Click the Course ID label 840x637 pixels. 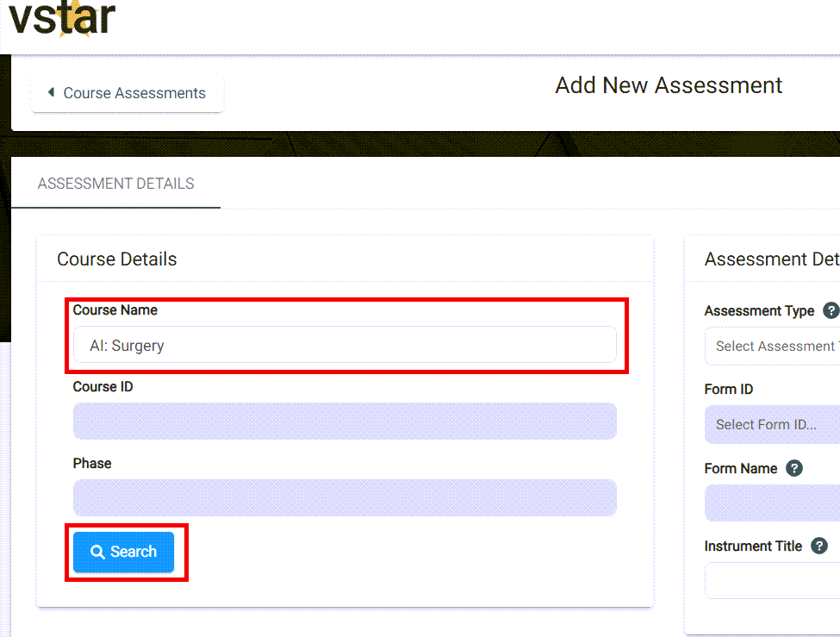[x=103, y=386]
